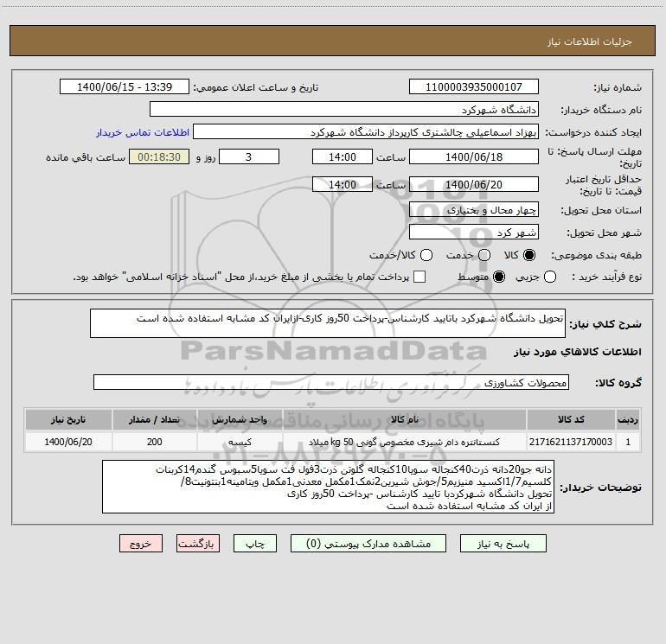Click the جزئیات اطلاعات نیاز header title
This screenshot has width=666, height=644.
click(590, 41)
